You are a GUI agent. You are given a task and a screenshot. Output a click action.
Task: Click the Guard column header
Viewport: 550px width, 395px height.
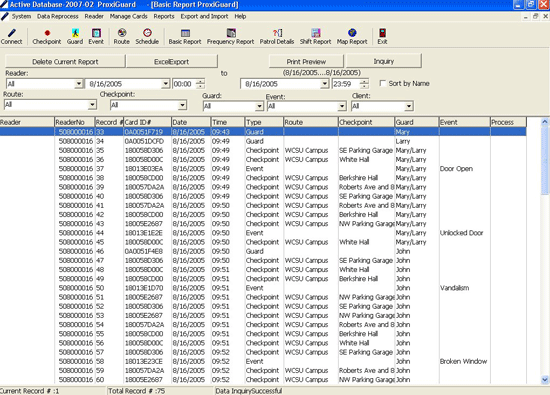pyautogui.click(x=416, y=122)
